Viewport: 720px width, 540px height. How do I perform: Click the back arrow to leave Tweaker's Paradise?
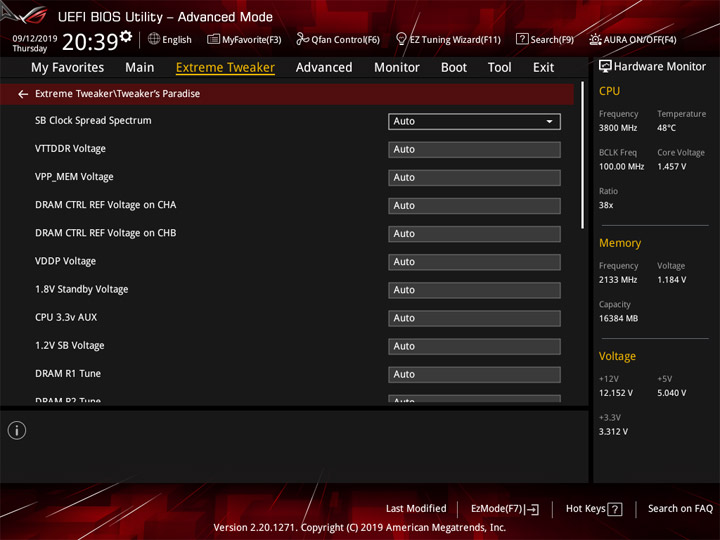(23, 94)
